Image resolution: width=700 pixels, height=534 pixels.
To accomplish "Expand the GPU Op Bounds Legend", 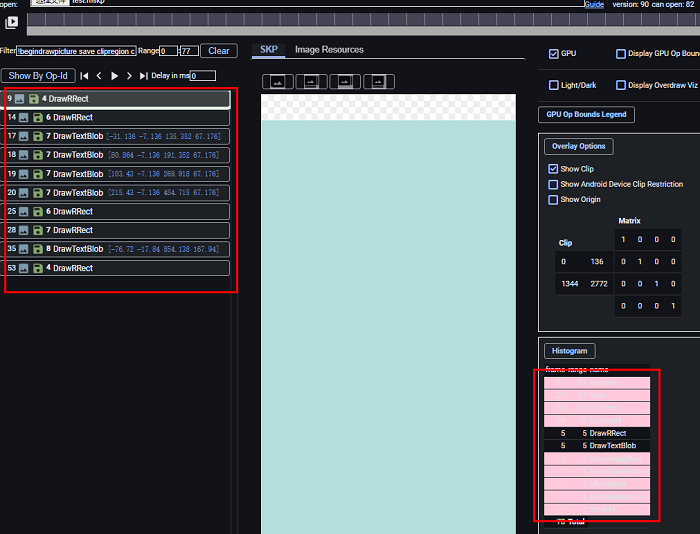I will click(x=586, y=115).
